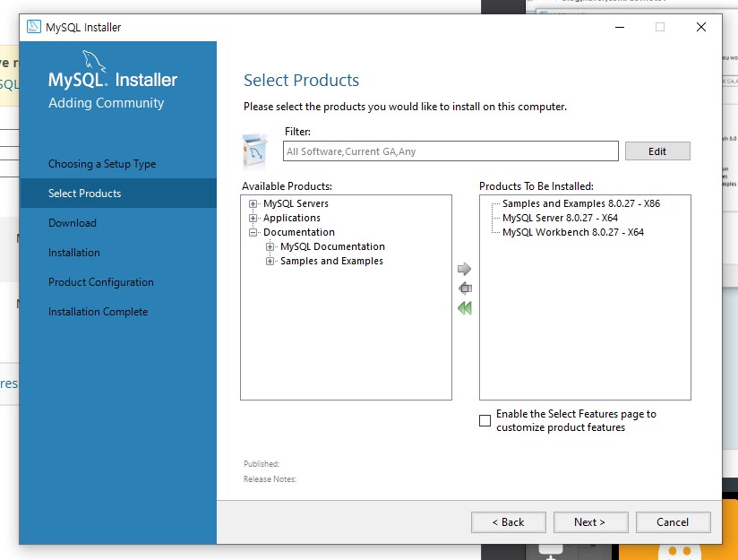The height and width of the screenshot is (560, 738).
Task: Expand the MySQL Documentation node
Action: [270, 246]
